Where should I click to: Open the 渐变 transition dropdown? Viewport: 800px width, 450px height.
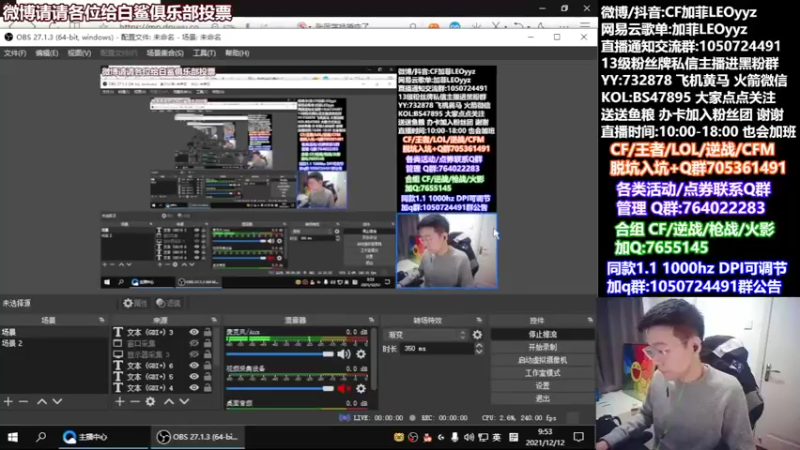(x=426, y=335)
